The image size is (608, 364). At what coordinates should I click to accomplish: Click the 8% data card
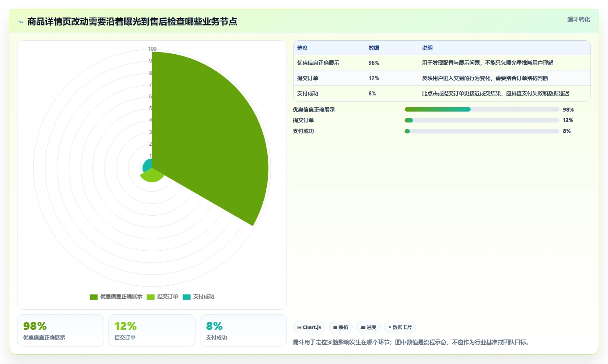243,330
